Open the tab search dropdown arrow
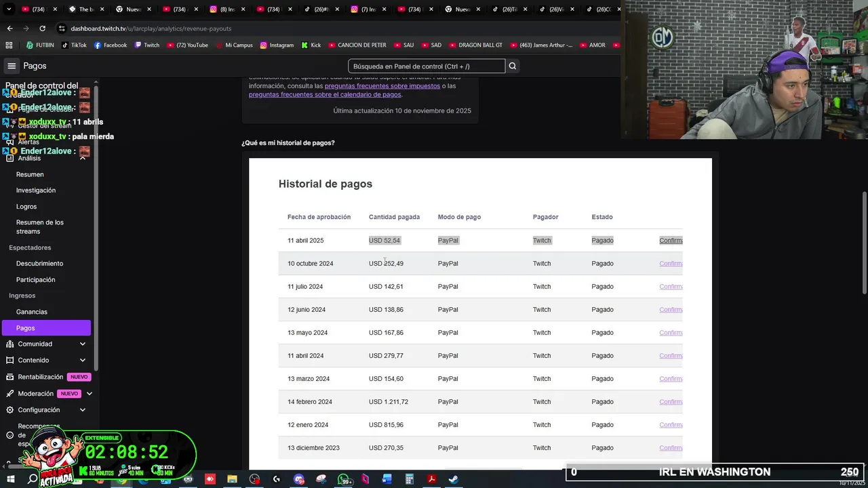The image size is (868, 488). tap(9, 9)
